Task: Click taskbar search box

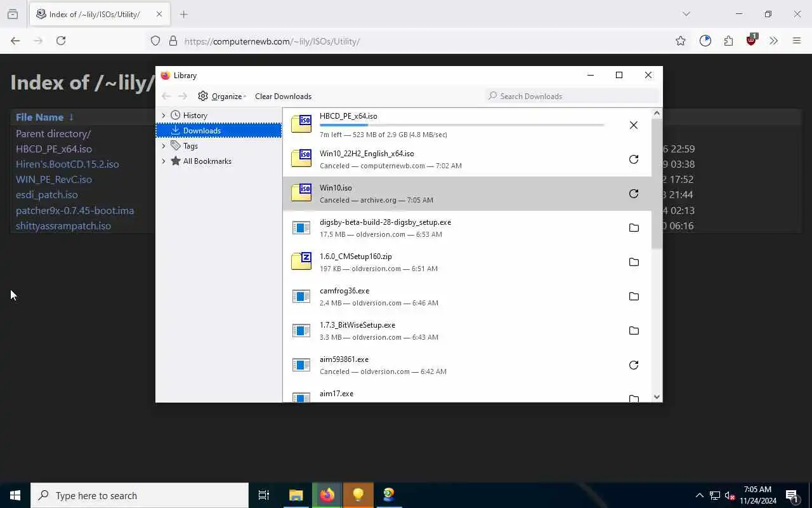Action: click(x=140, y=495)
